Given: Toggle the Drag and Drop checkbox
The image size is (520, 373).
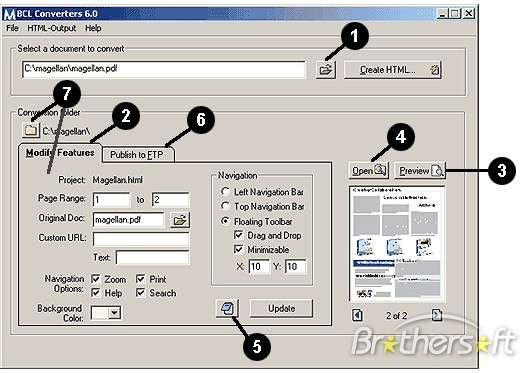Looking at the screenshot, I should [x=239, y=235].
